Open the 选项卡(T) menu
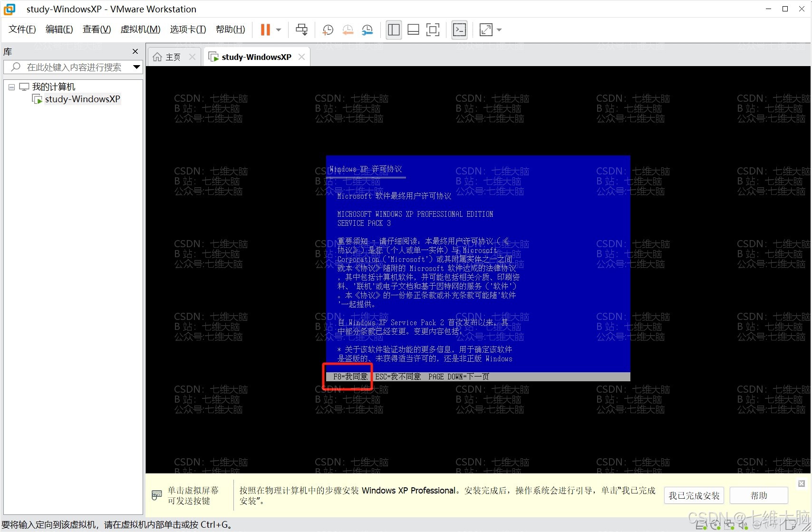Screen dimensions: 812x532 188,29
